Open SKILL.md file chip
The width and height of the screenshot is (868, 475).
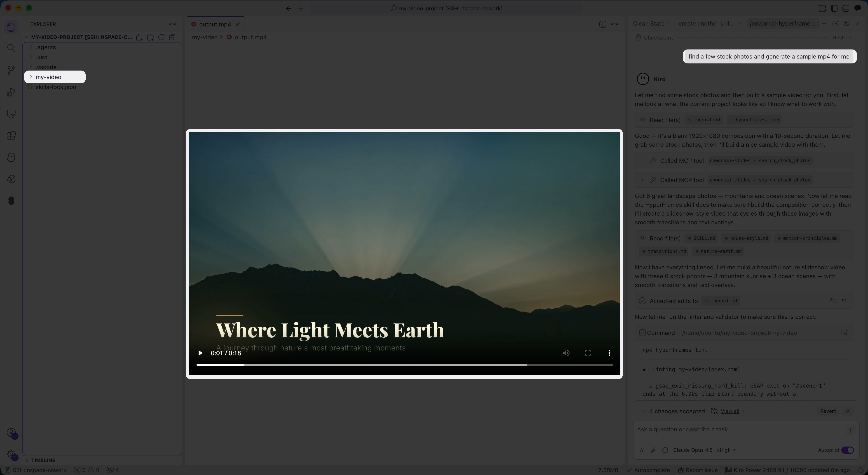pos(701,238)
